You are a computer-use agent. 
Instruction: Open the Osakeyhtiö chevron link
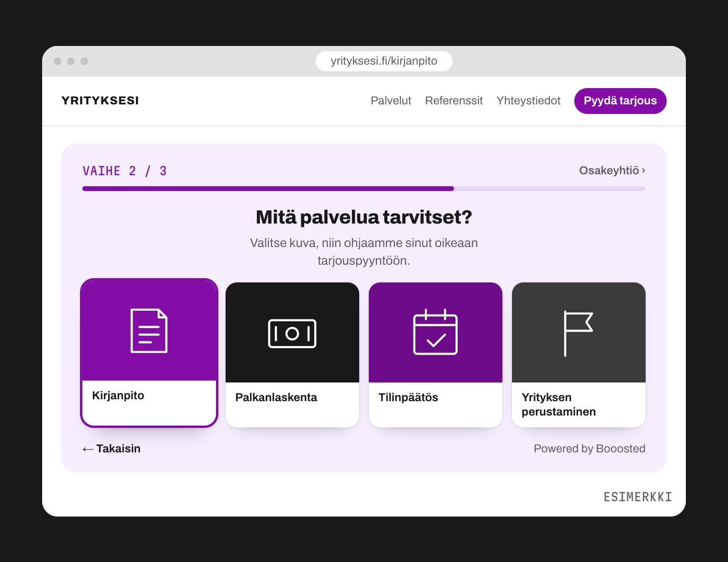(x=612, y=170)
